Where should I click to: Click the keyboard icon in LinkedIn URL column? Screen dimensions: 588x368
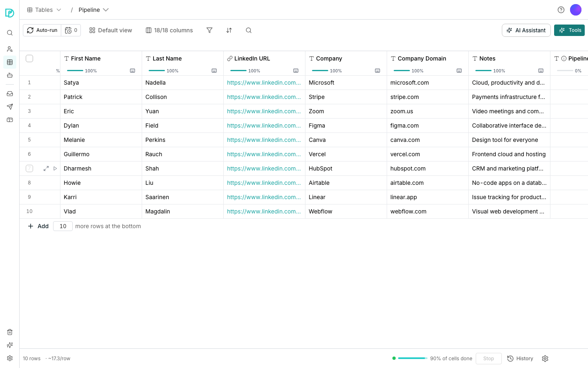pyautogui.click(x=296, y=71)
